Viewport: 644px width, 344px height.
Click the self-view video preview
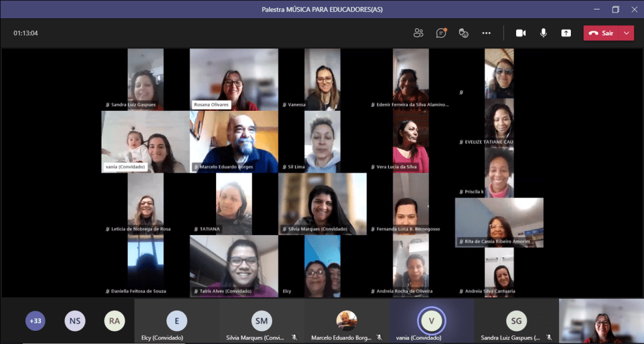pyautogui.click(x=601, y=321)
